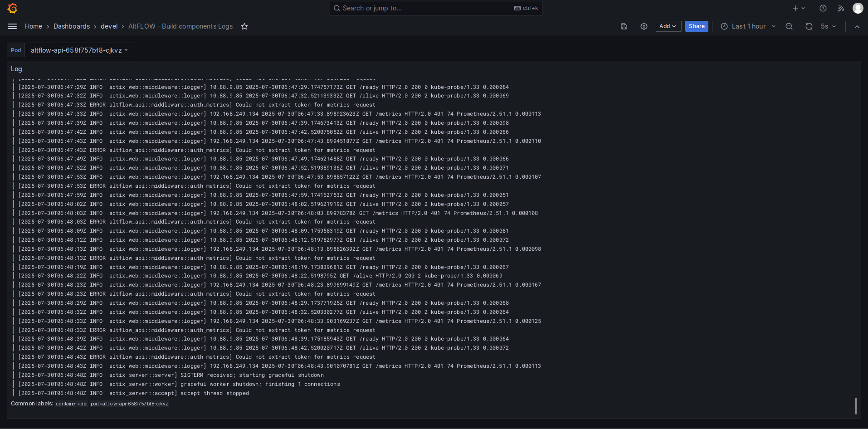Navigate to Home breadcrumb
The image size is (868, 429).
click(34, 26)
